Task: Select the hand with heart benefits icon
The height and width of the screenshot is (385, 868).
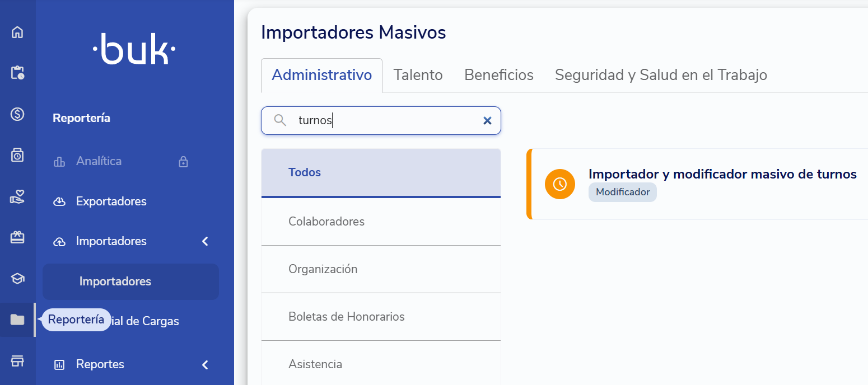Action: (17, 196)
